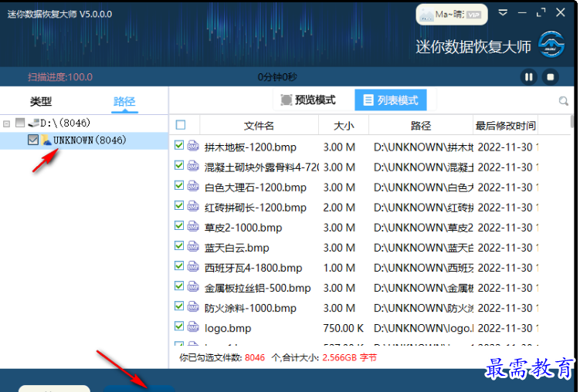Click BMP icon of 拼木地板-1200.bmp
The height and width of the screenshot is (392, 580).
(x=193, y=146)
